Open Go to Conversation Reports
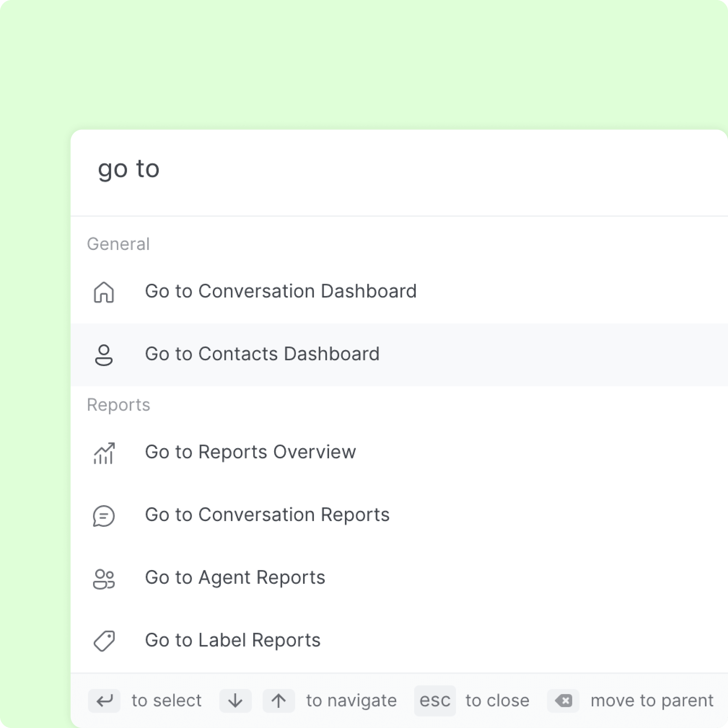728x728 pixels. pyautogui.click(x=267, y=515)
